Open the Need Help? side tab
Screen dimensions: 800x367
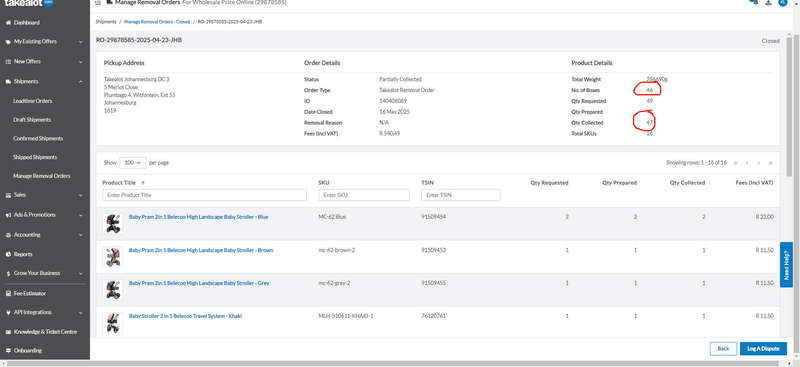click(786, 264)
